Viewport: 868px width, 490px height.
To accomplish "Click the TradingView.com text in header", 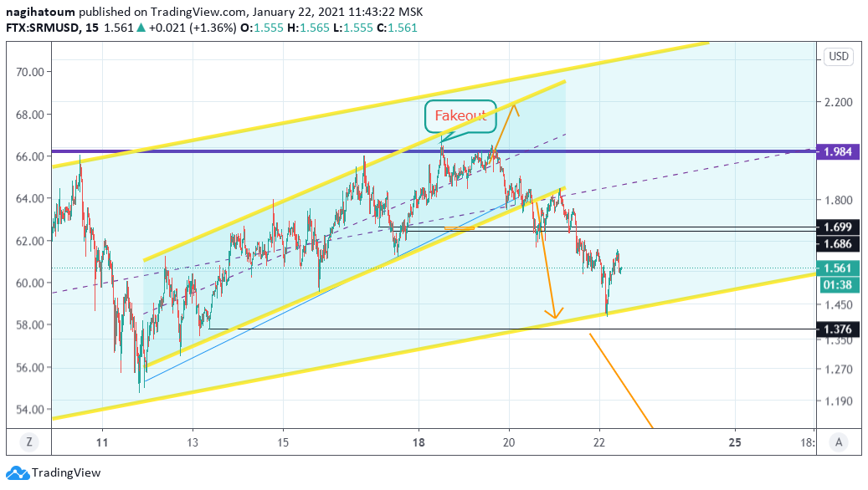I will click(x=198, y=12).
